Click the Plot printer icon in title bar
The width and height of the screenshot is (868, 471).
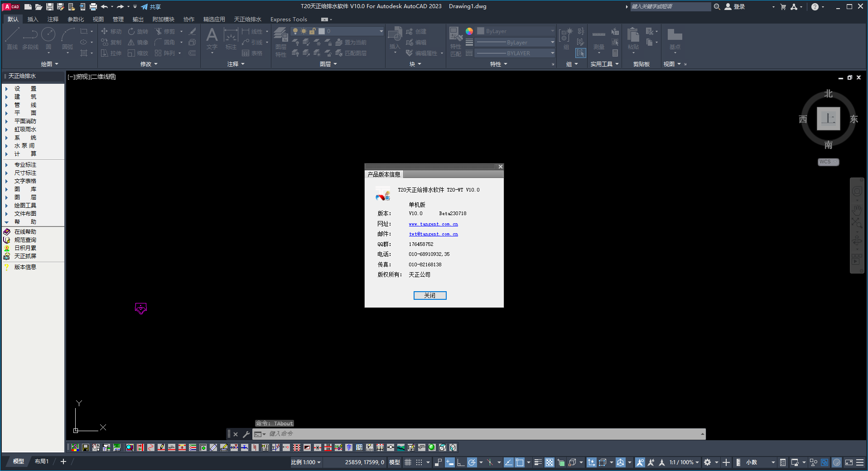pos(93,7)
